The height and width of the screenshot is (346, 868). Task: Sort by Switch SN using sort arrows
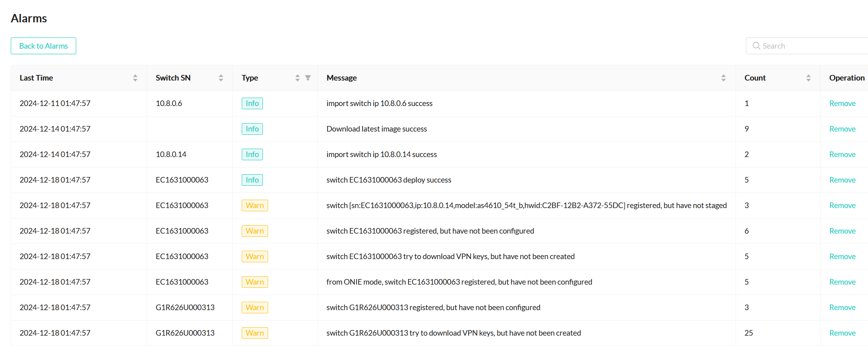221,78
